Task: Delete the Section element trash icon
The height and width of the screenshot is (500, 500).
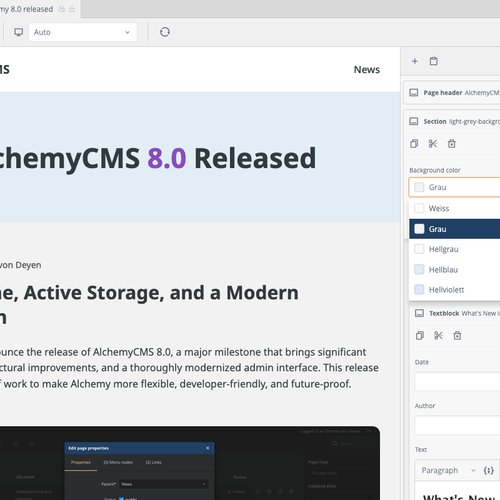Action: click(452, 144)
